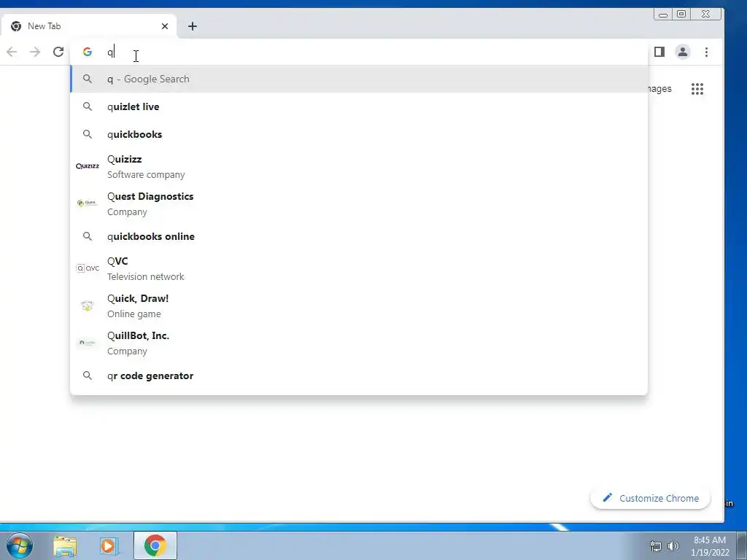Click the Google logo in the address bar
The width and height of the screenshot is (747, 560).
pyautogui.click(x=88, y=52)
